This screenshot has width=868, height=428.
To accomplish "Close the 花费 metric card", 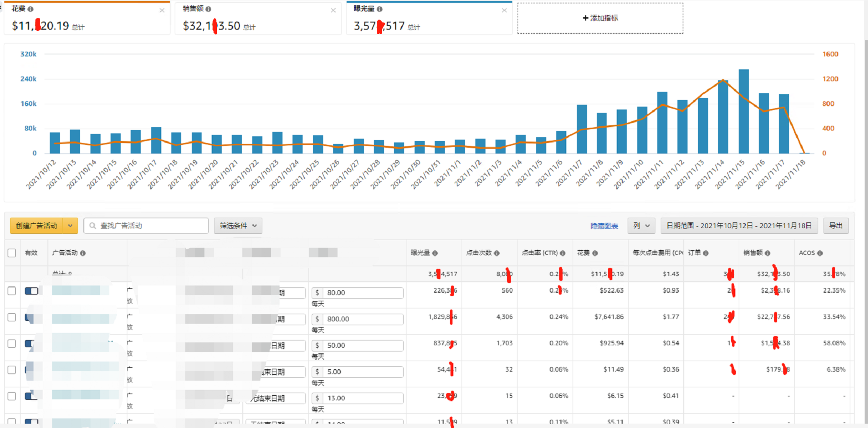I will (x=162, y=10).
